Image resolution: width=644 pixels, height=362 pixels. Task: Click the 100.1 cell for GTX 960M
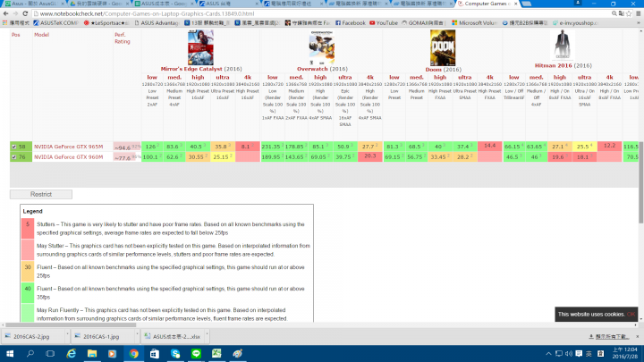(152, 156)
